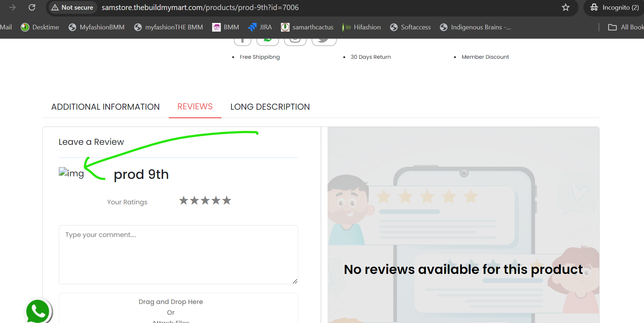Open the Desktime bookmark
This screenshot has width=644, height=323.
[40, 27]
